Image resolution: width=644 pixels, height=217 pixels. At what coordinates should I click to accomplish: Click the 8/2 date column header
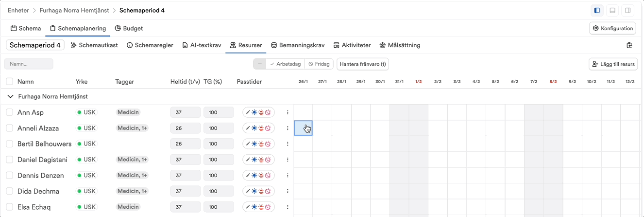(x=553, y=82)
